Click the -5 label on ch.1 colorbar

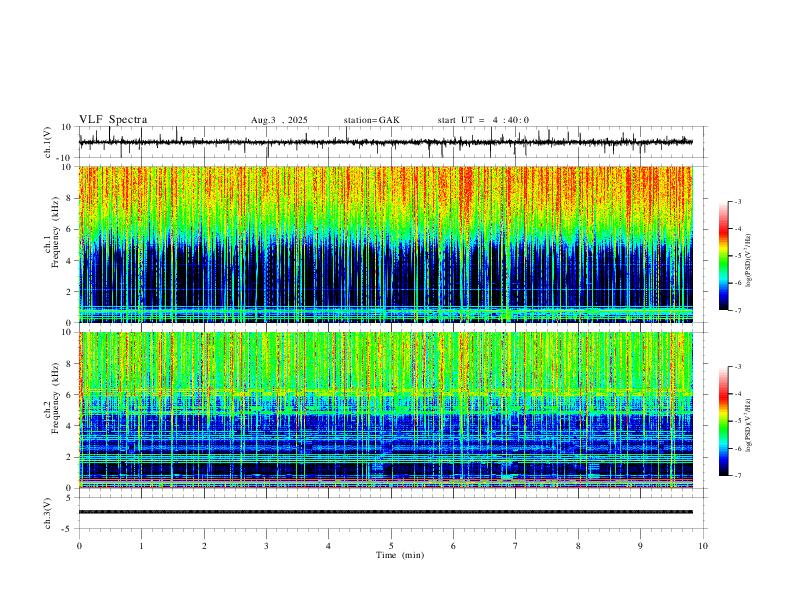737,256
